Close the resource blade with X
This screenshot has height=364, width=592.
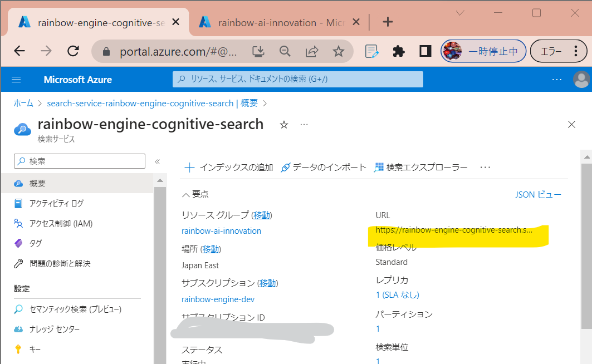(571, 125)
